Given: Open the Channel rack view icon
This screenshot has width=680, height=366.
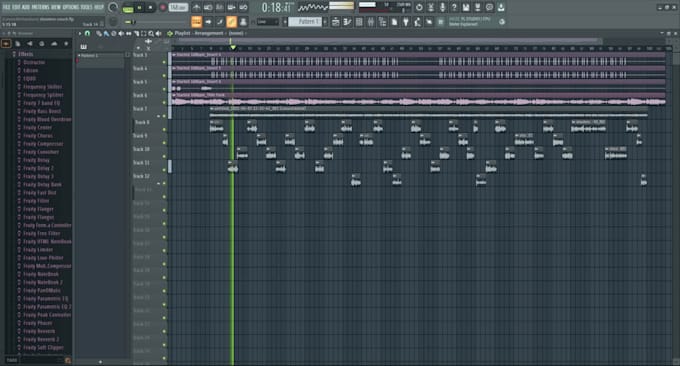Looking at the screenshot, I should tap(359, 22).
